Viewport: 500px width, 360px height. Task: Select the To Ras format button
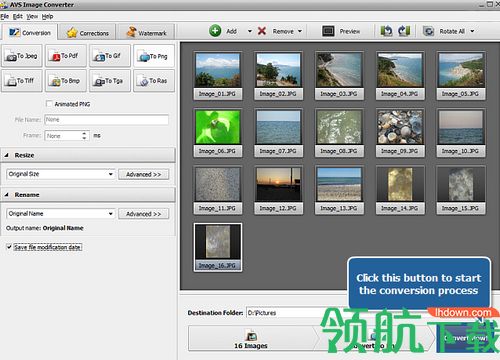click(154, 81)
